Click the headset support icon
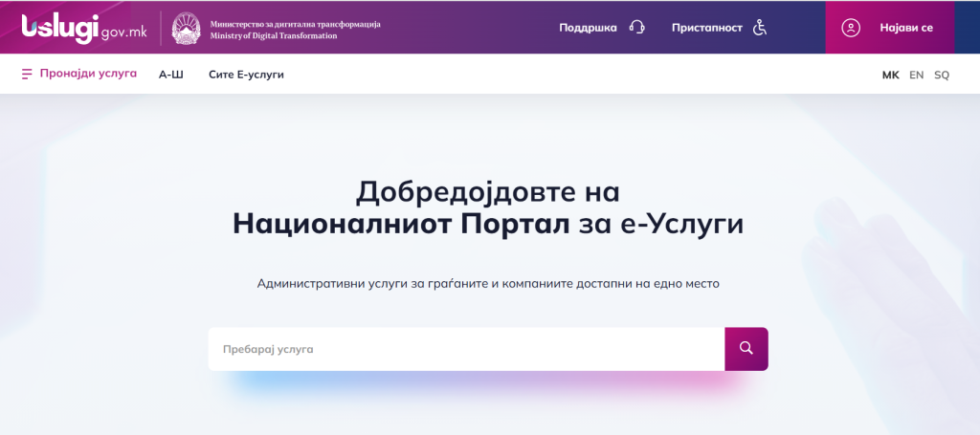Image resolution: width=980 pixels, height=435 pixels. (x=636, y=28)
